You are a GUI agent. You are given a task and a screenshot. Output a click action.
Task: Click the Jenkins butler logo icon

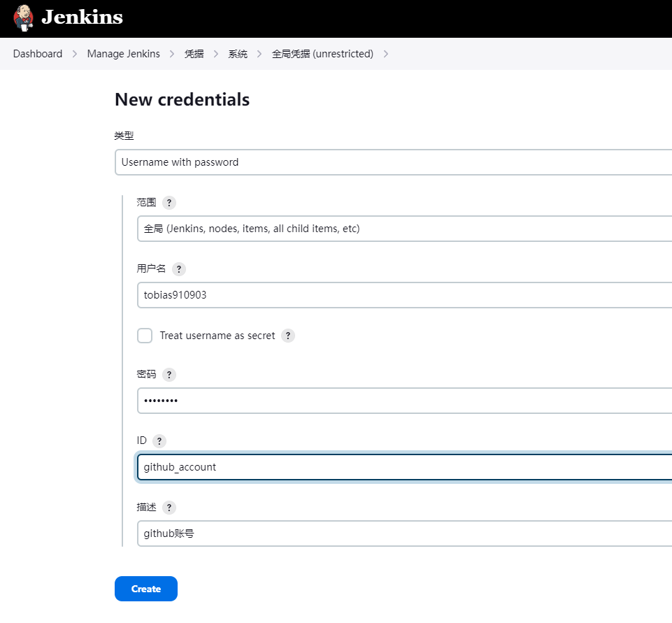coord(24,18)
